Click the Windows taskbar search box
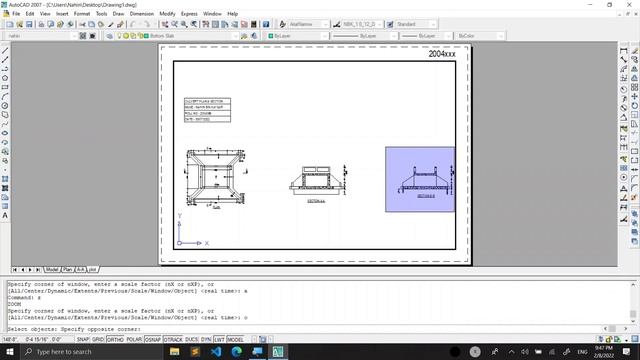640x360 pixels. 91,352
